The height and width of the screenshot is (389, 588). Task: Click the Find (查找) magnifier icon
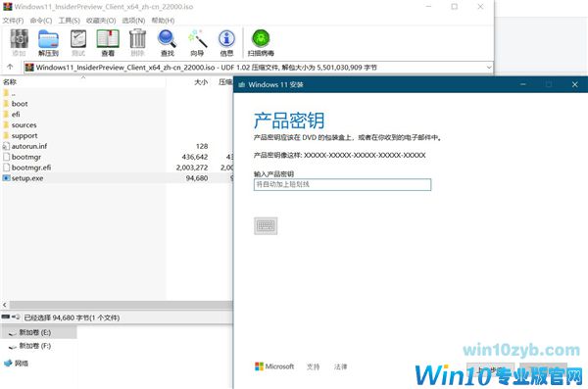click(168, 43)
